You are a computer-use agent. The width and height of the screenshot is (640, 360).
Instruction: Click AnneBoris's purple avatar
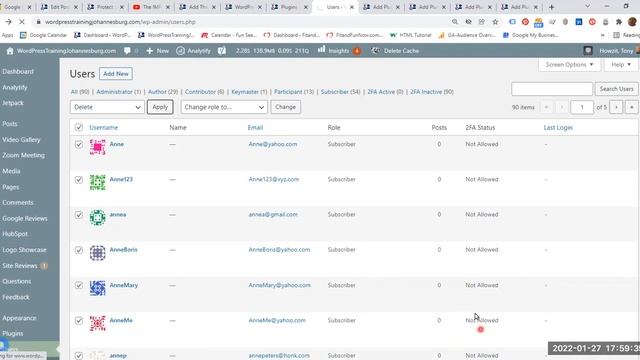(98, 253)
